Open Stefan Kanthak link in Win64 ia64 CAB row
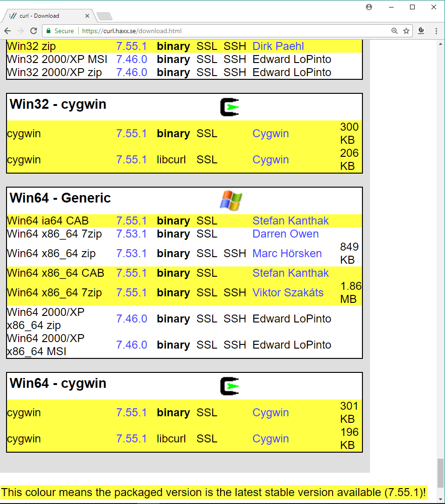Screen dimensions: 445x504 [291, 221]
